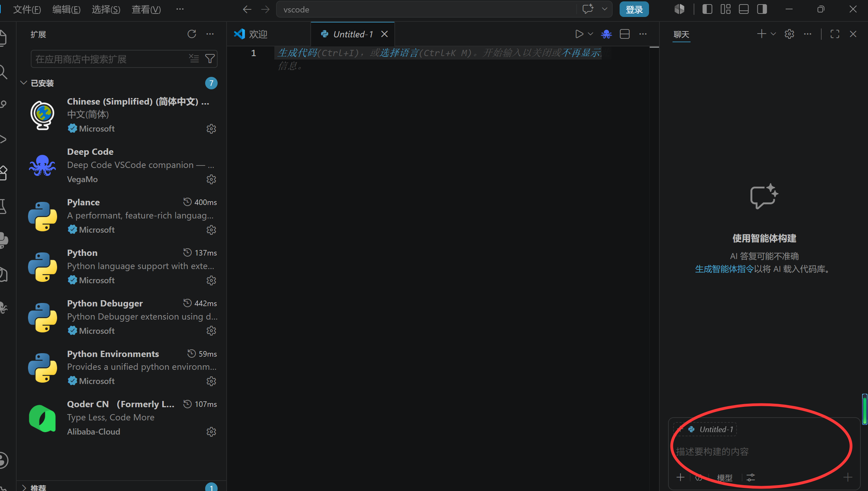Open the command center chat dropdown chevron
Image resolution: width=868 pixels, height=491 pixels.
coord(605,9)
